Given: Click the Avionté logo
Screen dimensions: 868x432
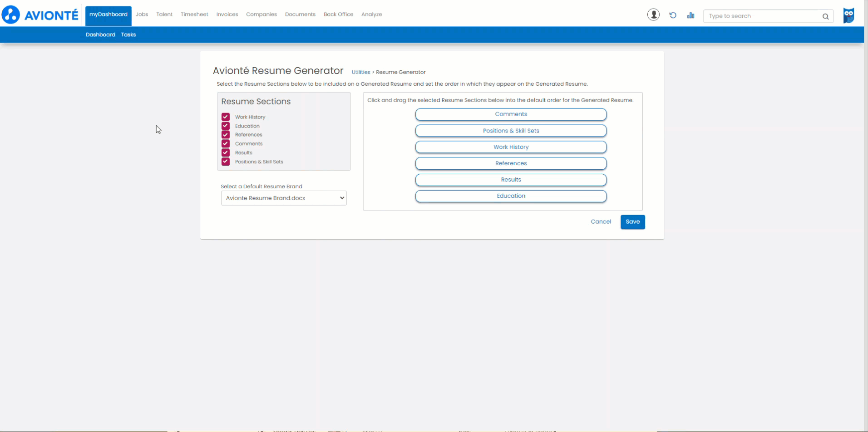Looking at the screenshot, I should (40, 15).
